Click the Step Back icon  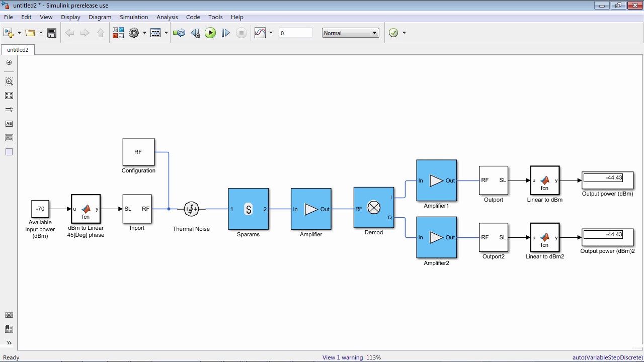pyautogui.click(x=195, y=33)
